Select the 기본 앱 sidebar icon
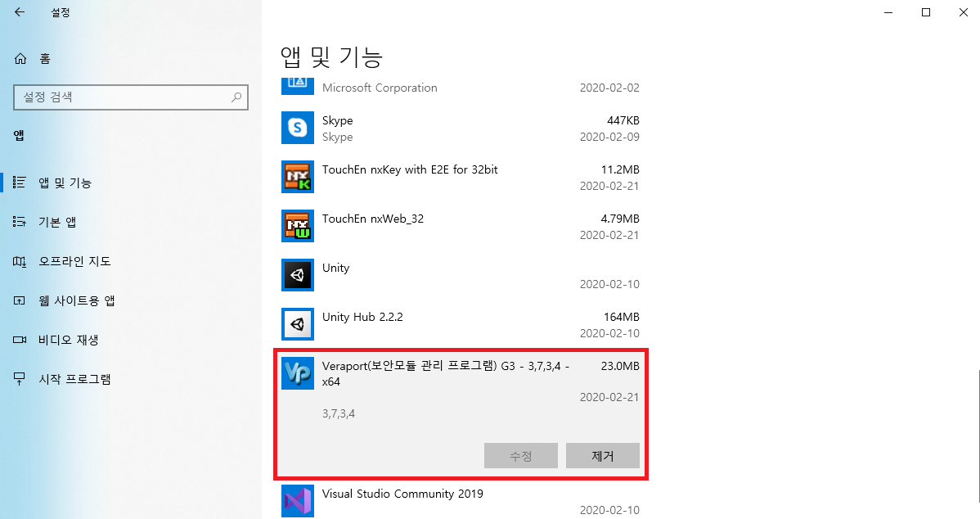Viewport: 980px width, 519px height. (x=20, y=222)
